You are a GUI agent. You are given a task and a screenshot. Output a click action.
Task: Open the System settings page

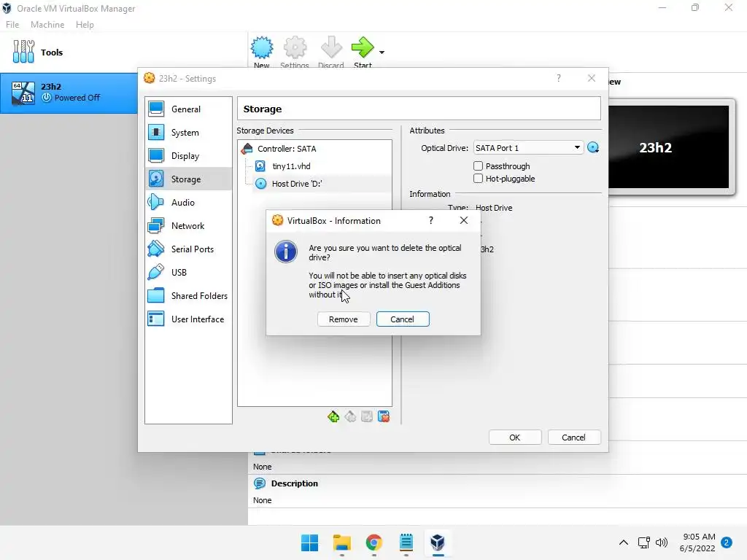(188, 133)
